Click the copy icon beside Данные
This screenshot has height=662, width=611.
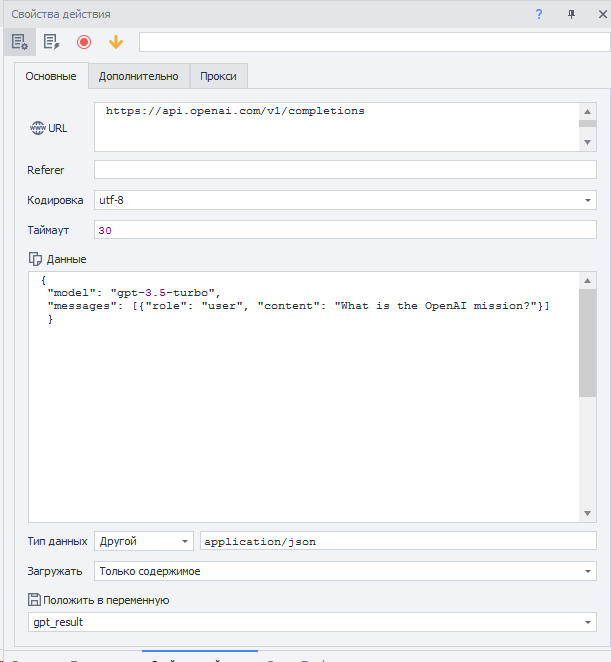[x=36, y=259]
